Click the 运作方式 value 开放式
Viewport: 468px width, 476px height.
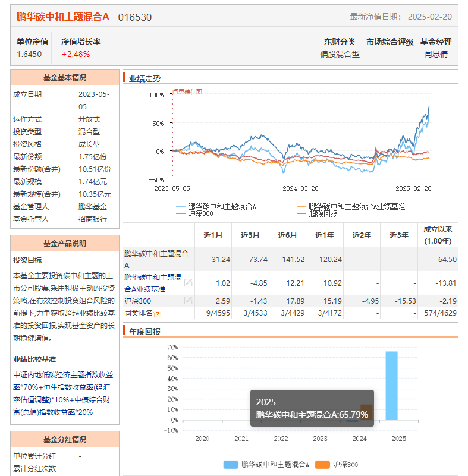[x=89, y=119]
